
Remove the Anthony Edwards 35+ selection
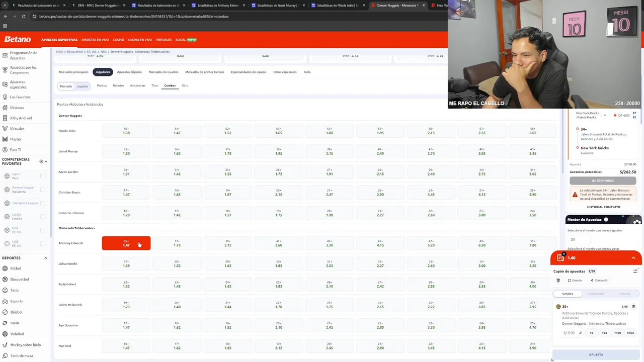(x=633, y=306)
